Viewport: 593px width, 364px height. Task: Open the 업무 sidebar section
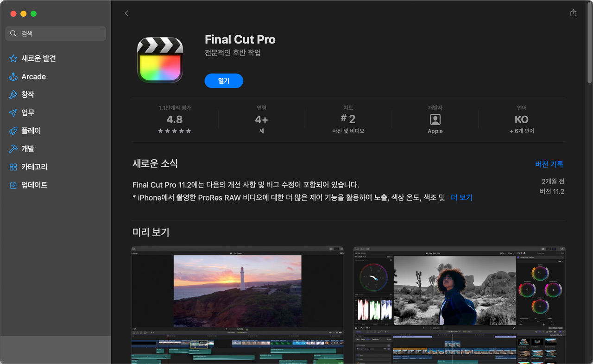(x=28, y=113)
